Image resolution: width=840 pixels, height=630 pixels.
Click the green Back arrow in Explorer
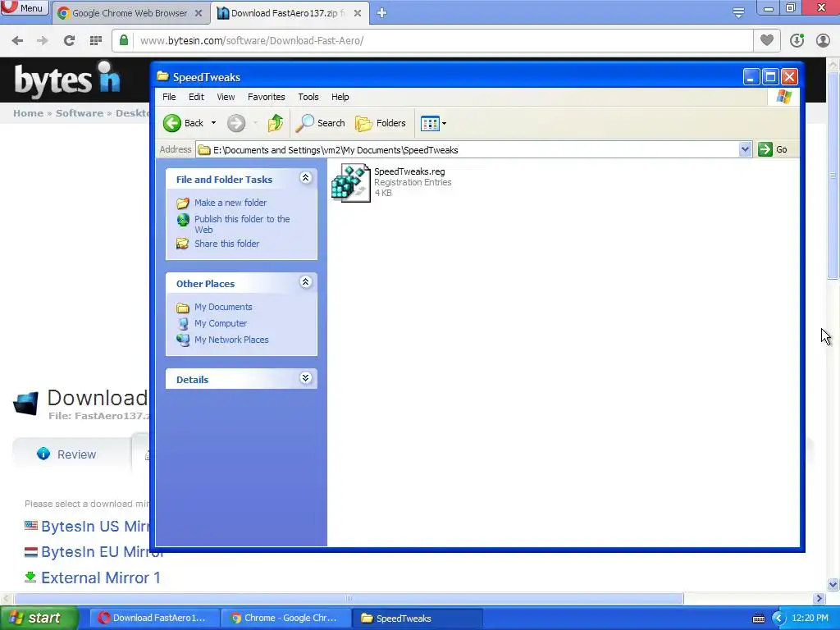[x=172, y=123]
